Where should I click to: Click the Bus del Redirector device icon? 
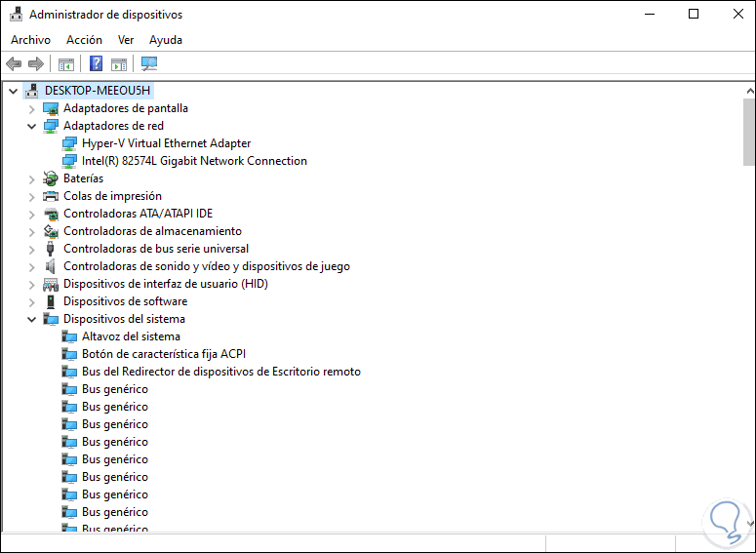[x=69, y=372]
